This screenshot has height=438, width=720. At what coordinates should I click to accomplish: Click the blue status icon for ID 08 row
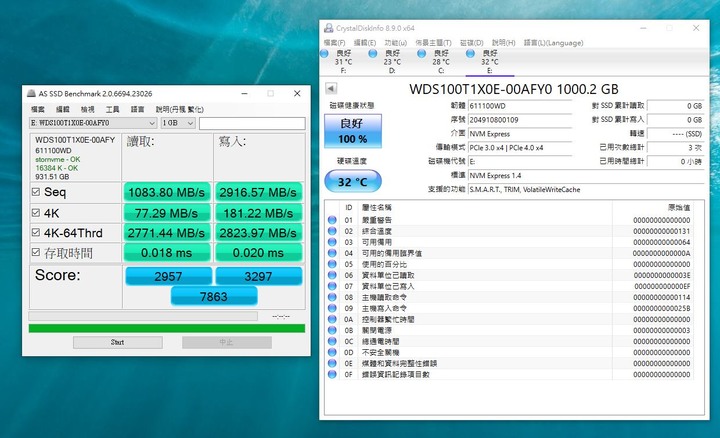(332, 297)
